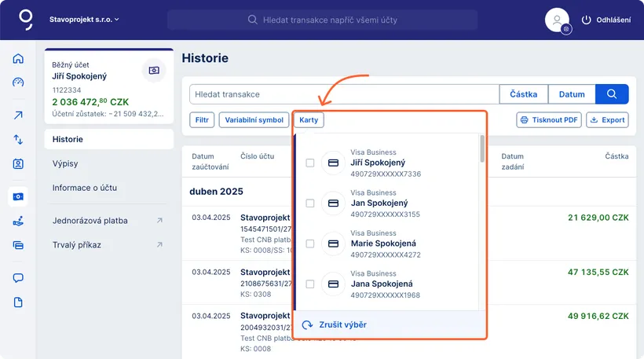The image size is (644, 359).
Task: Click card icon for Marie Spokojená
Action: point(333,244)
